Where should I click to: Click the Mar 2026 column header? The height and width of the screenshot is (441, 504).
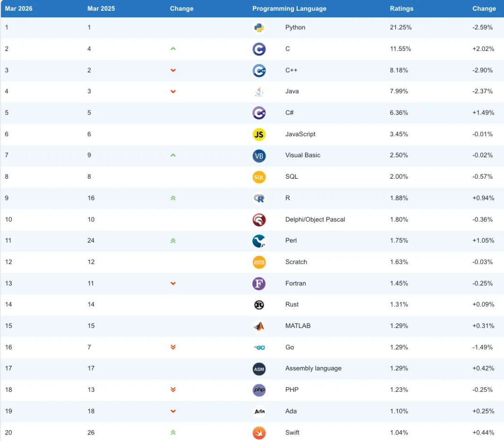click(19, 8)
